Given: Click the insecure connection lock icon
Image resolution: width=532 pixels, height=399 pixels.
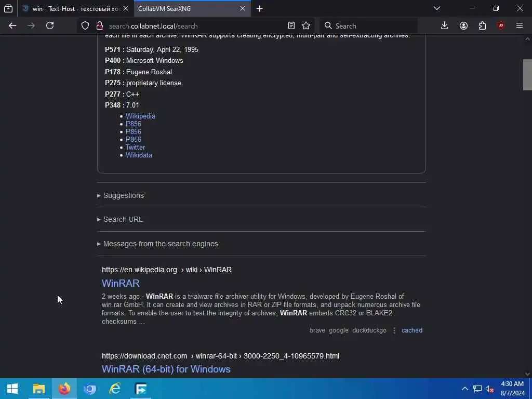Looking at the screenshot, I should pyautogui.click(x=99, y=26).
